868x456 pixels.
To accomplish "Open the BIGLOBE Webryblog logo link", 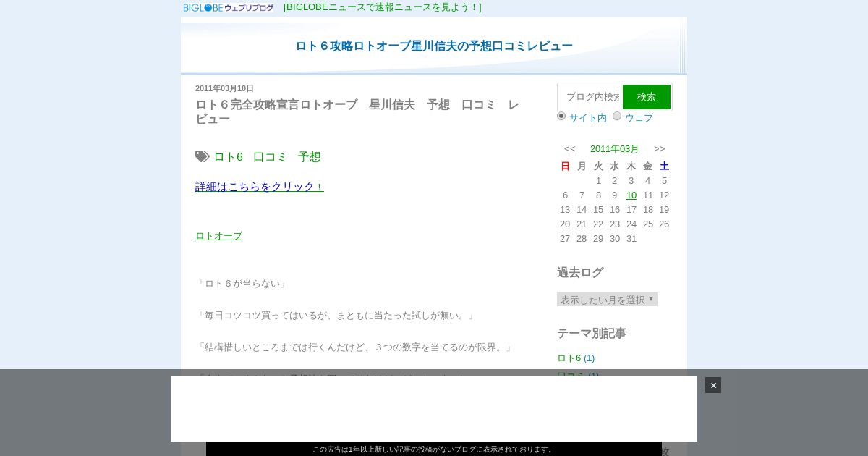I will click(229, 7).
